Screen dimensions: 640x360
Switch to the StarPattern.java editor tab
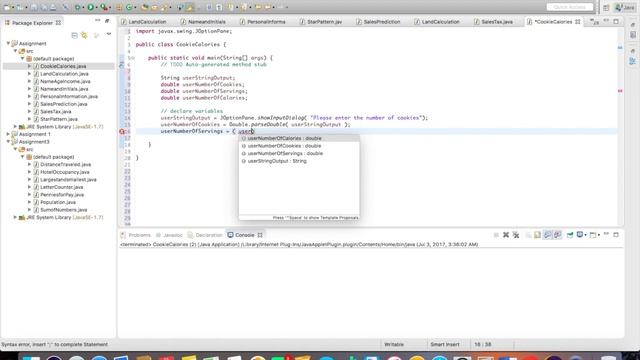(324, 22)
